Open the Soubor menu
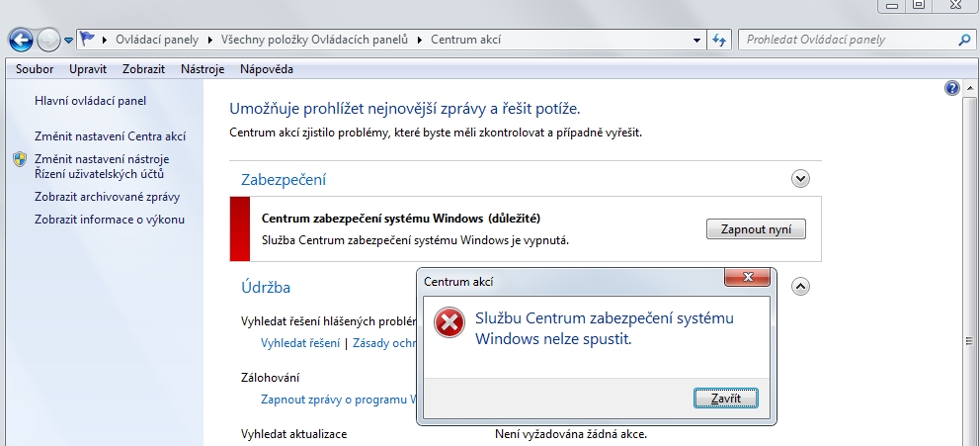 click(35, 69)
